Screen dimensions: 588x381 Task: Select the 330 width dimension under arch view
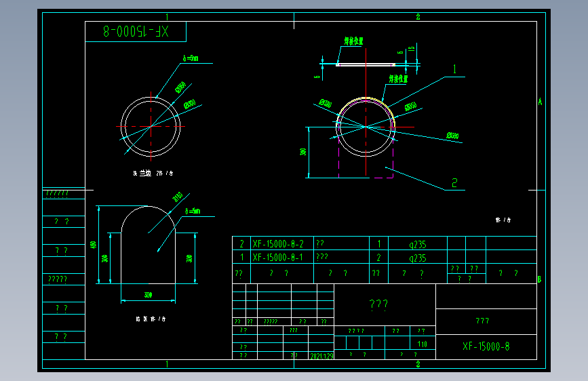(148, 295)
